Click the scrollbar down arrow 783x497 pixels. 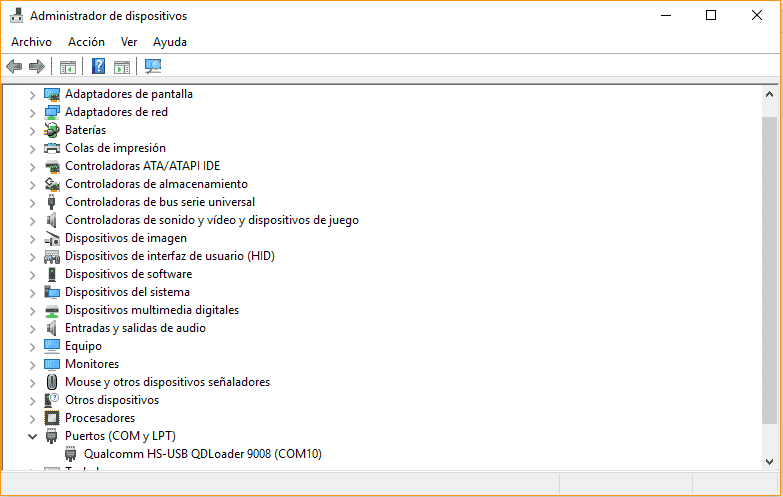coord(769,462)
